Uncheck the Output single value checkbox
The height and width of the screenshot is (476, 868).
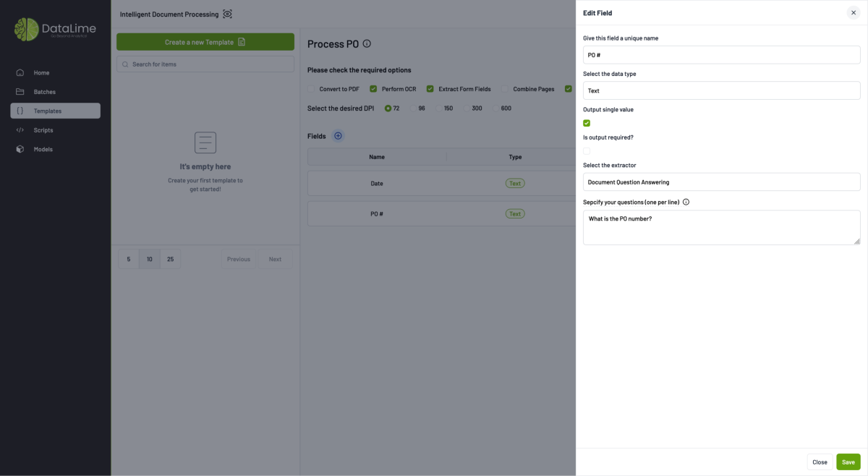[x=587, y=123]
